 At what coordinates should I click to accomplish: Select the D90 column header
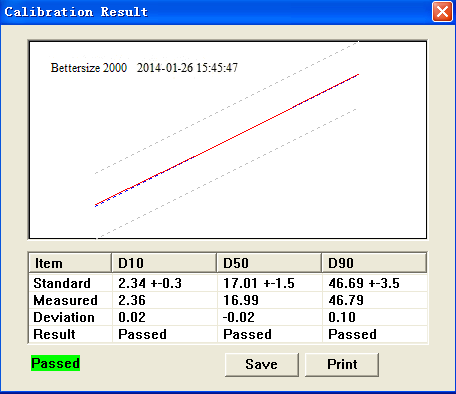tap(374, 263)
